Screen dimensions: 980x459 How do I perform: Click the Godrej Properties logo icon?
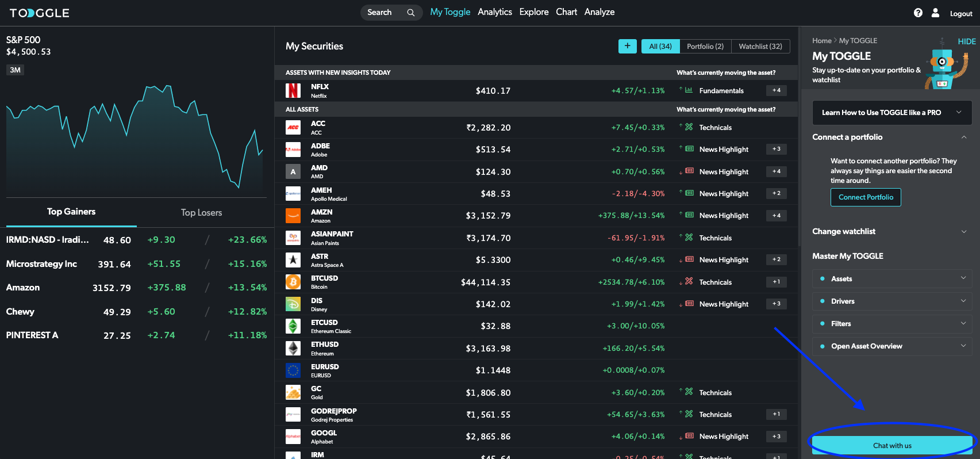point(293,415)
